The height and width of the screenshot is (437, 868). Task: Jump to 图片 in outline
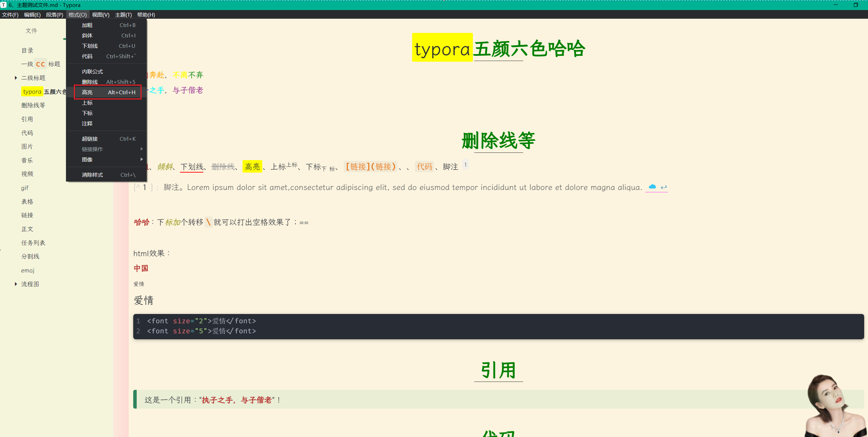[27, 147]
